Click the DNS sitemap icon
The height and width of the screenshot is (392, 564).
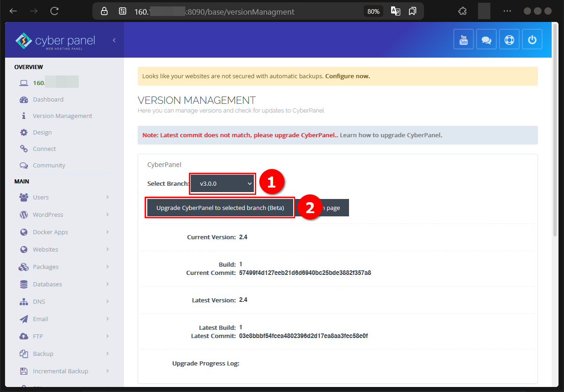(24, 301)
